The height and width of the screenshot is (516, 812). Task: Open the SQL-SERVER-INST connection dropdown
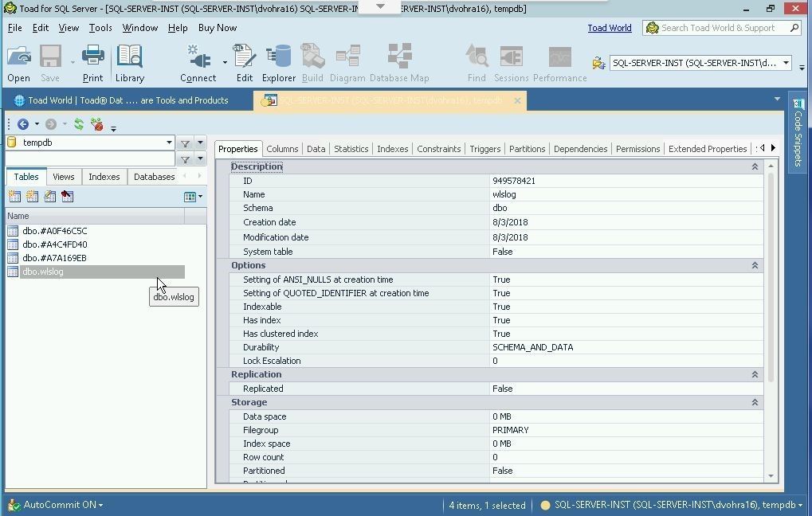click(x=785, y=63)
